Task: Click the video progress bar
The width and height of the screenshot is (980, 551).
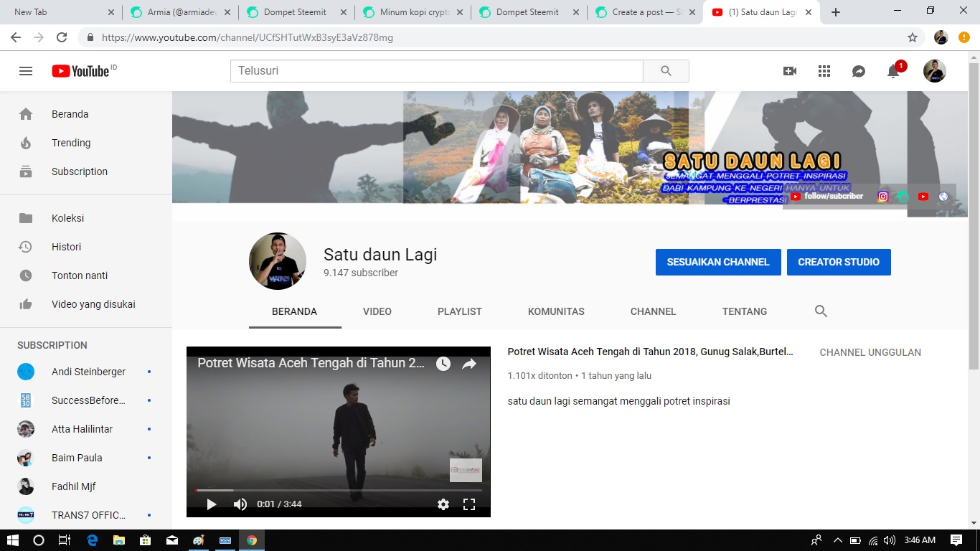Action: point(339,490)
